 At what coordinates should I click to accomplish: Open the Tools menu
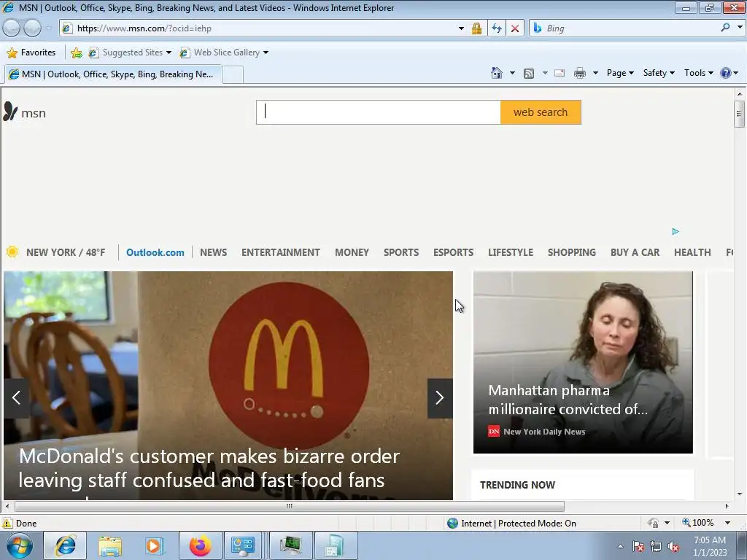click(x=698, y=73)
